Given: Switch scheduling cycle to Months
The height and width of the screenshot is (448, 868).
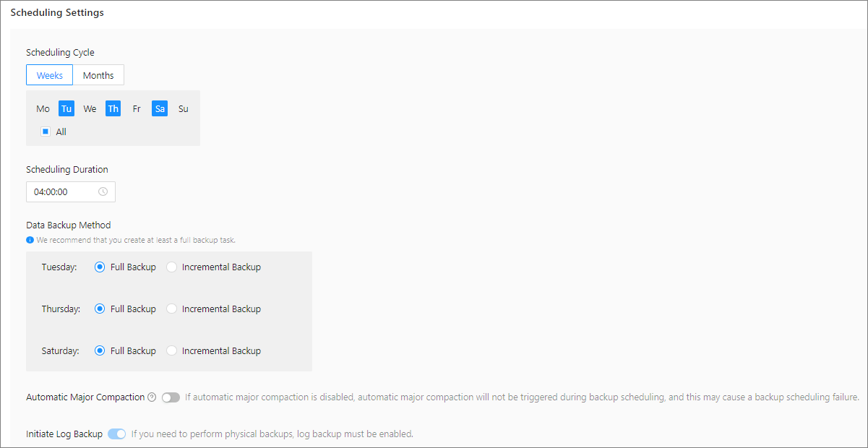Looking at the screenshot, I should (x=98, y=75).
